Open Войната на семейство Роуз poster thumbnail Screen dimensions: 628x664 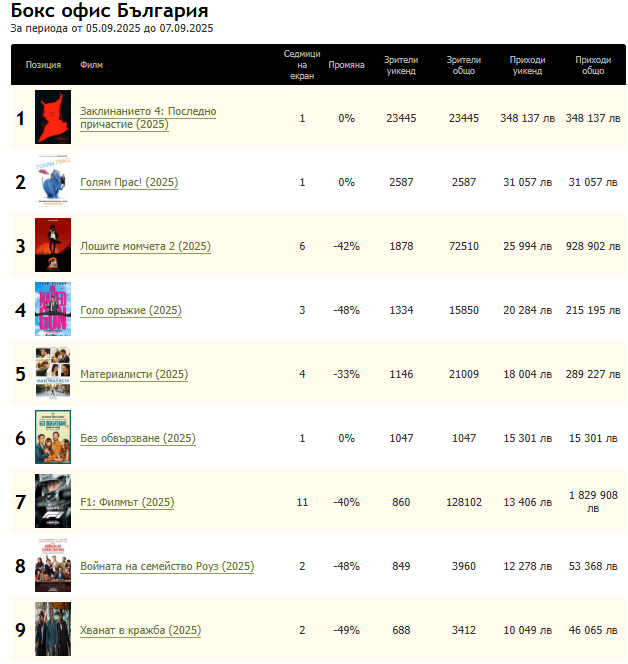53,566
